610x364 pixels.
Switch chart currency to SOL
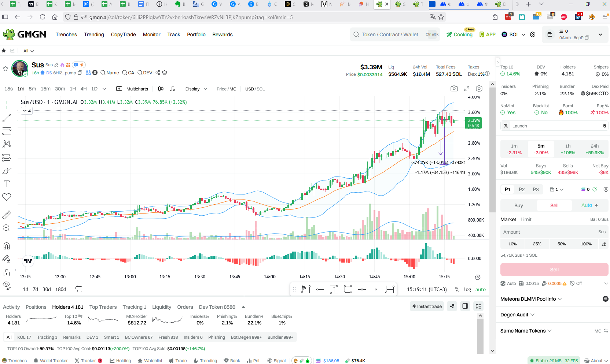(261, 89)
